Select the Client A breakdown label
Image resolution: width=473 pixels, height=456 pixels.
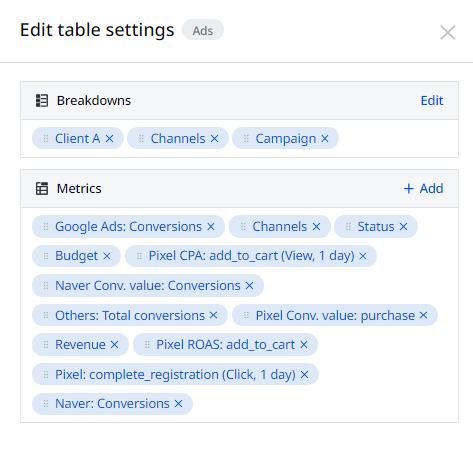[x=78, y=138]
